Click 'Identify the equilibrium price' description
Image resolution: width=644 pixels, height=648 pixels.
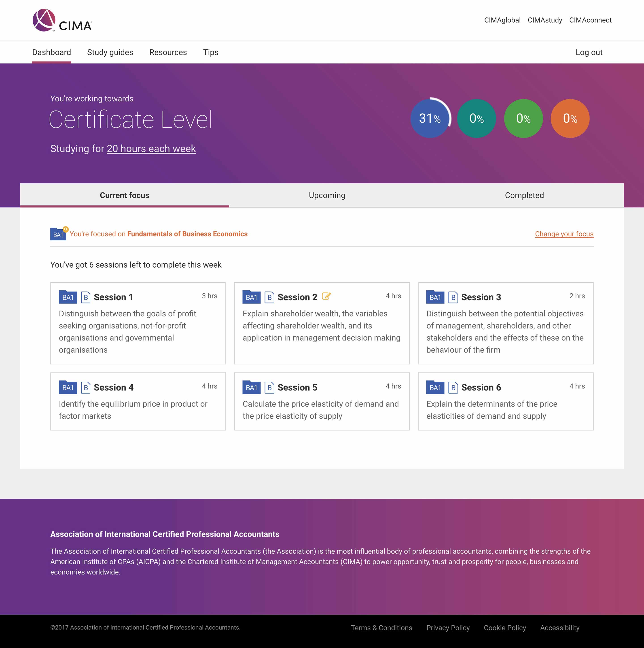(x=133, y=410)
